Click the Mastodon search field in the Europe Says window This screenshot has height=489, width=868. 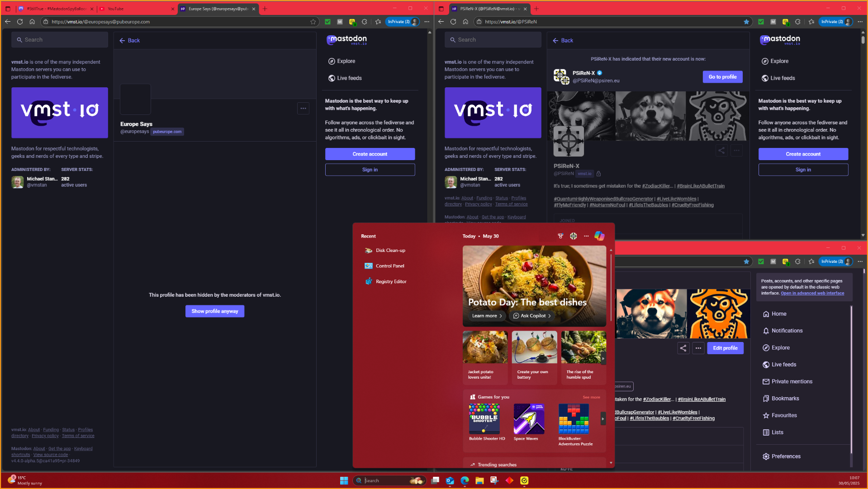point(60,40)
